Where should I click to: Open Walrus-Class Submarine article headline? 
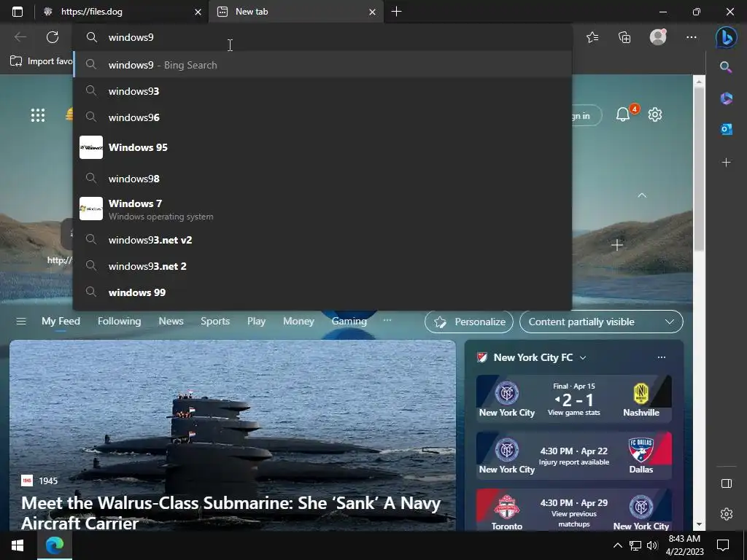(231, 513)
